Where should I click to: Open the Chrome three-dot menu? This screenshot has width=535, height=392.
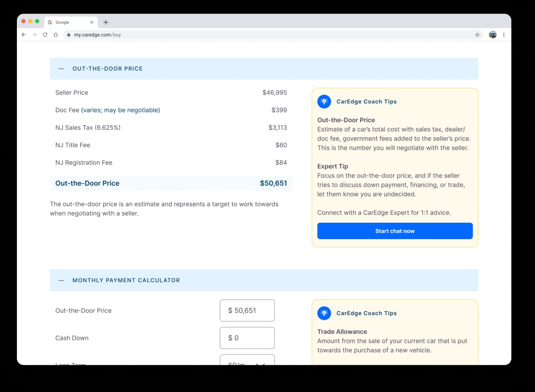click(504, 34)
